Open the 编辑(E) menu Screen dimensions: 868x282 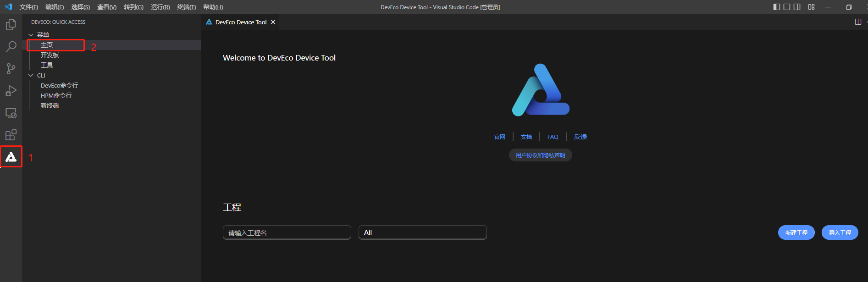[55, 7]
